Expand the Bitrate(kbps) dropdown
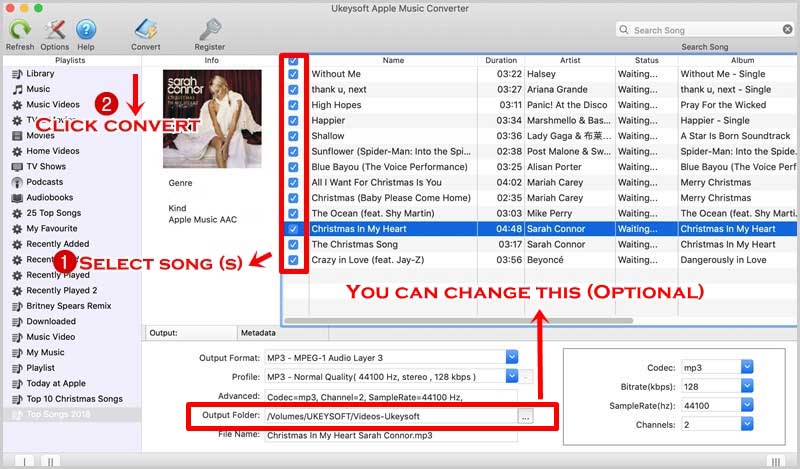800x469 pixels. tap(747, 386)
